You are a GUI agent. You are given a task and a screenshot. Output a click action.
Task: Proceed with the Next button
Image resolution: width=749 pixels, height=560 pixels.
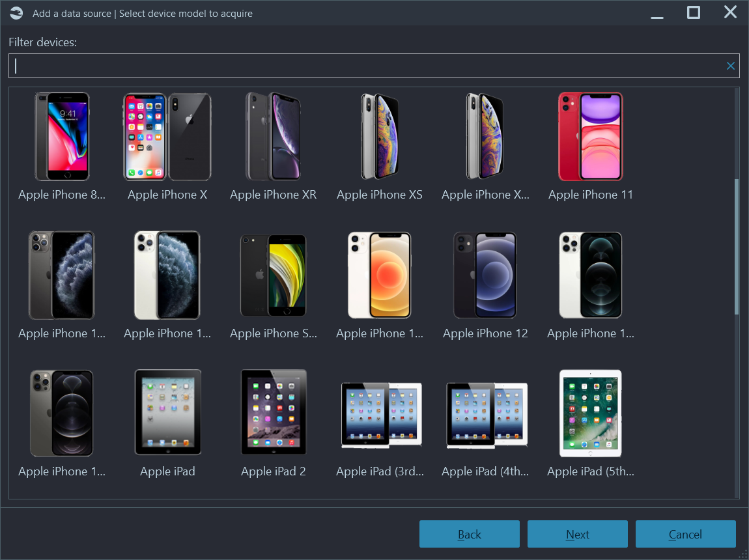[x=577, y=534]
